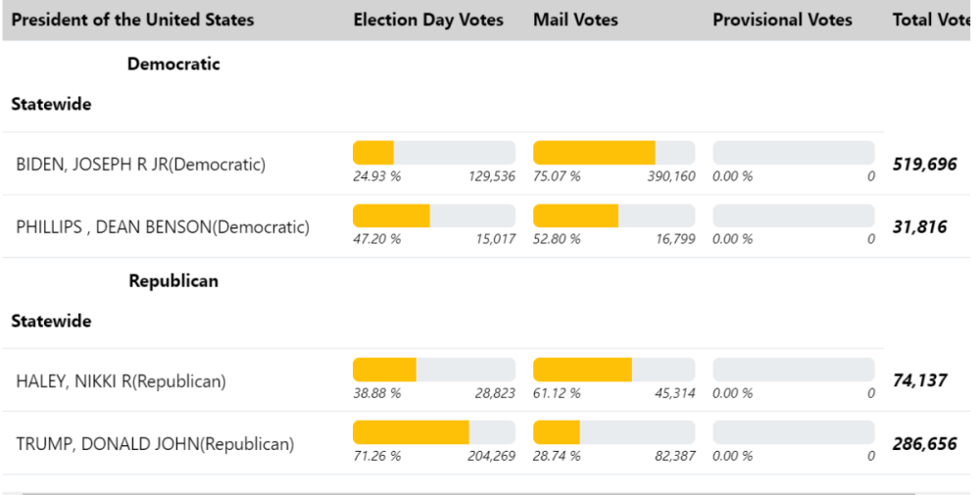Click Biden's empty Provisional Votes bar
Image resolution: width=980 pixels, height=495 pixels.
point(793,152)
